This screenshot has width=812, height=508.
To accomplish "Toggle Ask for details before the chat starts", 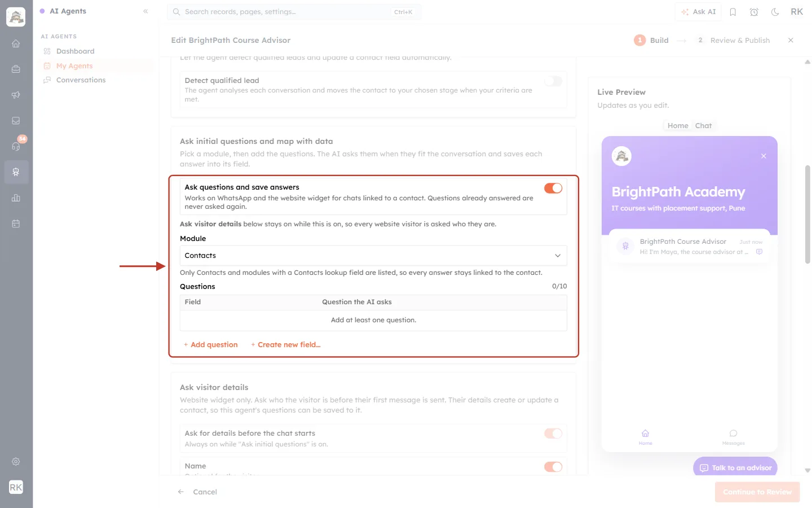I will pyautogui.click(x=553, y=433).
